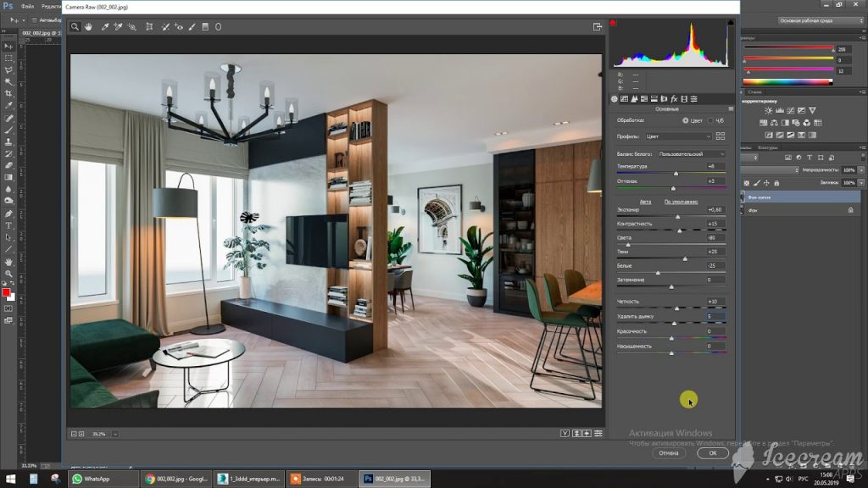
Task: Switch to Chrome 002,002.jpg taskbar window
Action: (x=176, y=480)
